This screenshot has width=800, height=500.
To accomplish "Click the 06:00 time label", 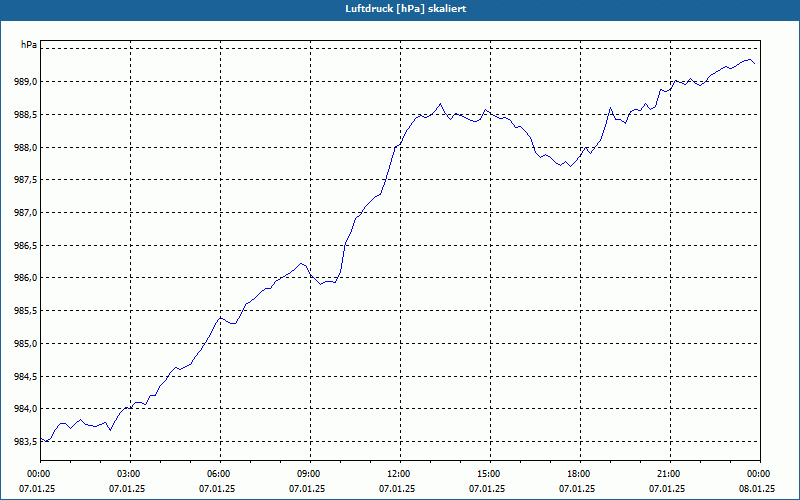I will coord(220,474).
